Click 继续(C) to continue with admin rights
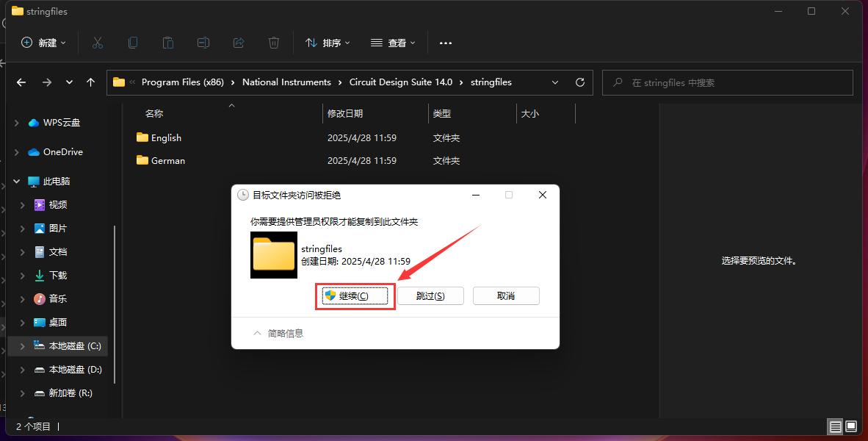Viewport: 868px width, 441px height. 354,296
